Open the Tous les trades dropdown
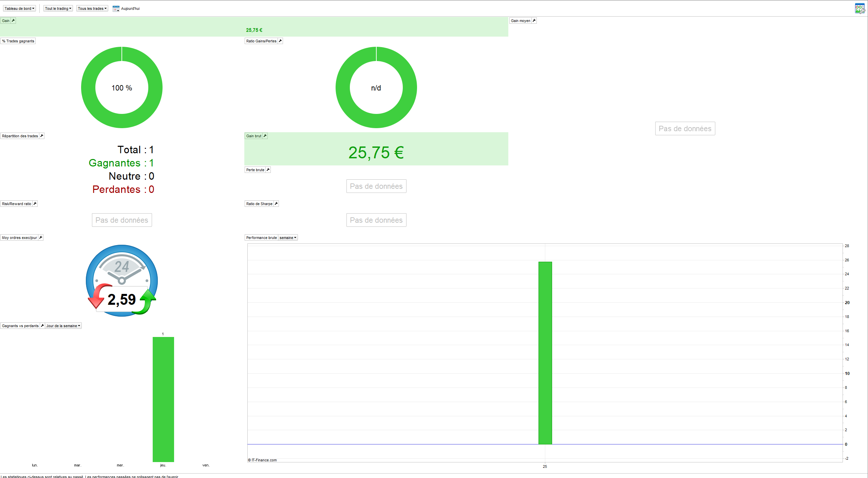 [92, 8]
